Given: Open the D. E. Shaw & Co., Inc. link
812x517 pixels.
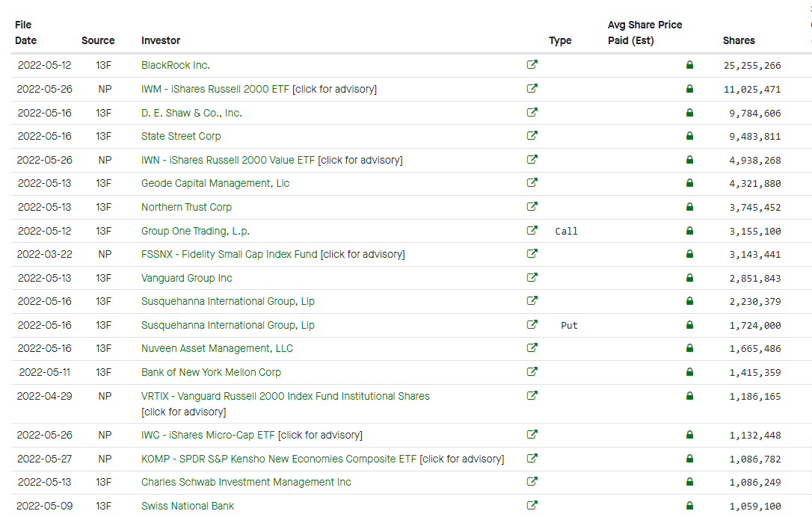Looking at the screenshot, I should 191,113.
